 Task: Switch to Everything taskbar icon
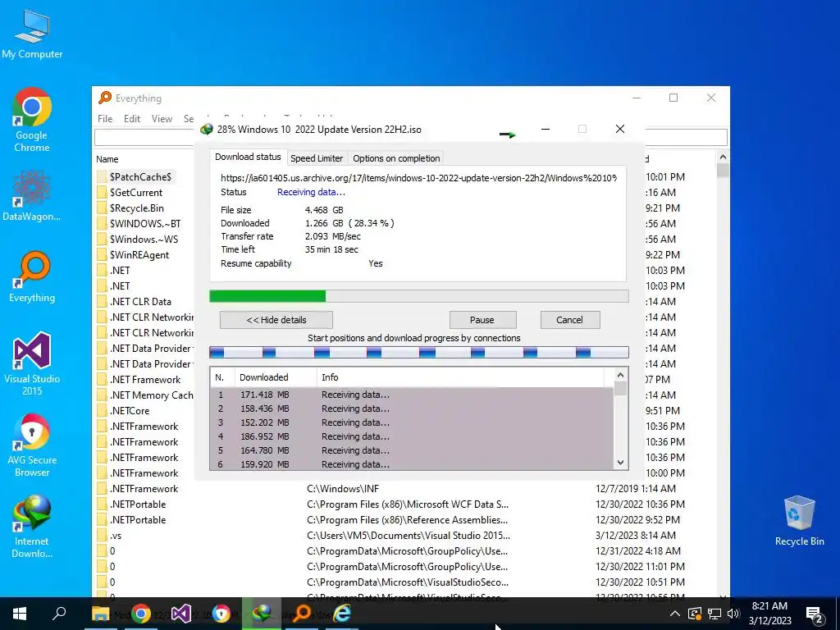[302, 614]
